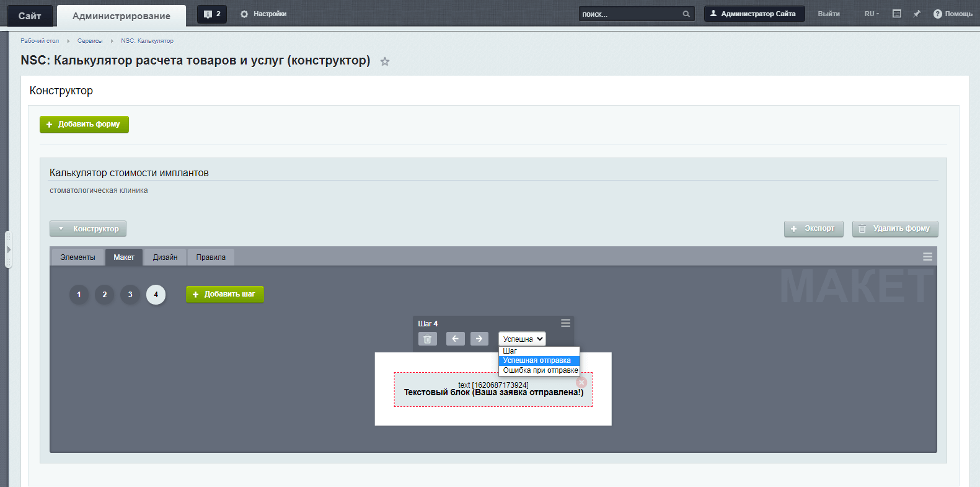Click the search input field
Viewport: 980px width, 487px height.
coord(629,14)
